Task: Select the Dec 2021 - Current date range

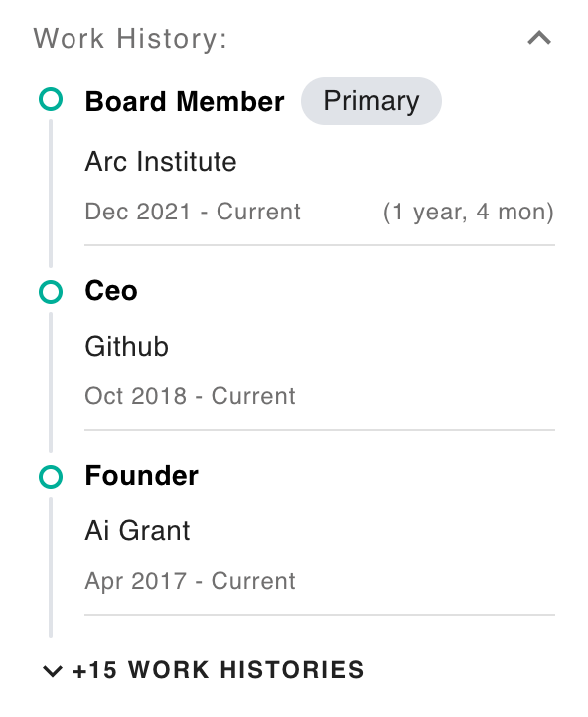Action: [x=193, y=212]
